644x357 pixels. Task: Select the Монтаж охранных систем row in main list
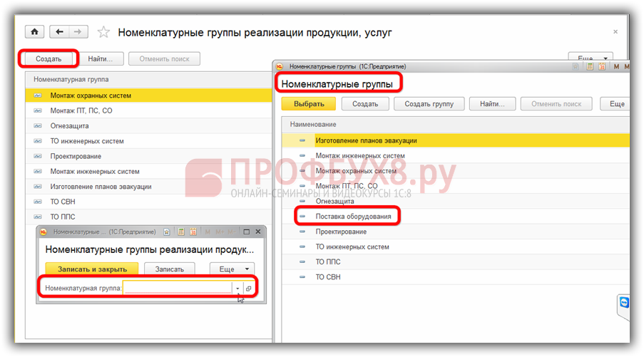(x=91, y=95)
